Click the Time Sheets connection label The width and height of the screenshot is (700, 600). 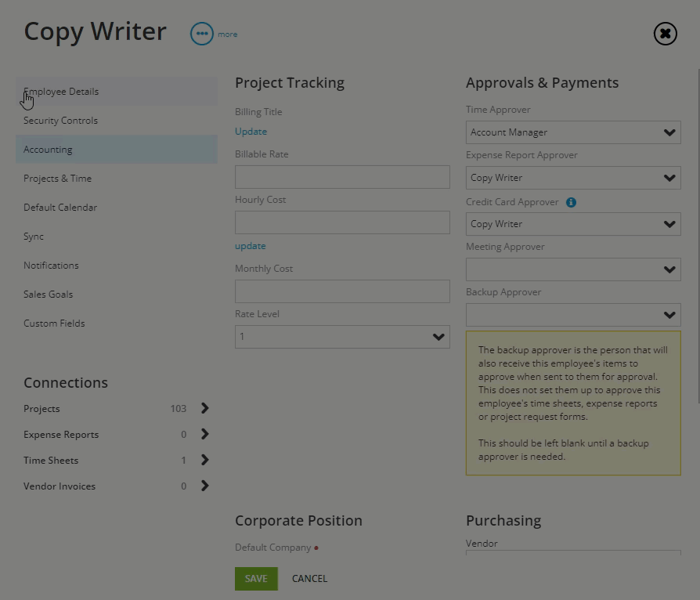(x=51, y=461)
